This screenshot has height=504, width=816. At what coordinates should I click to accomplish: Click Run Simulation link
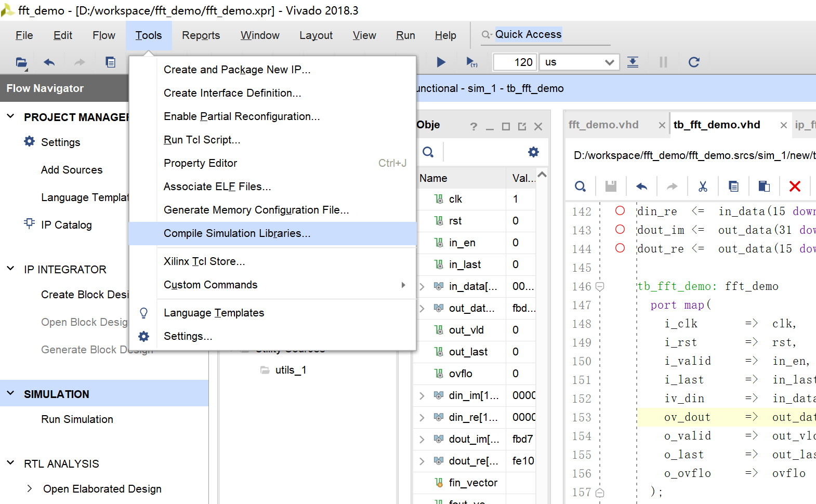[x=77, y=419]
